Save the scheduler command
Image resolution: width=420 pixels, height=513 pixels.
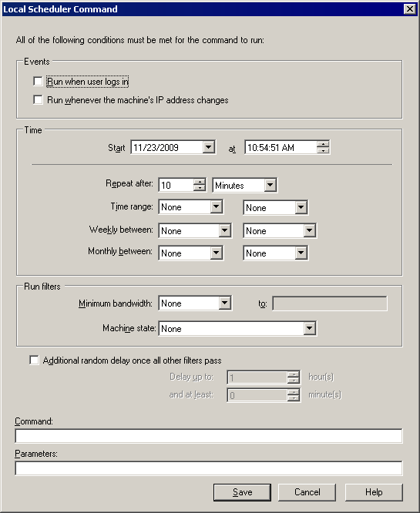pyautogui.click(x=242, y=492)
